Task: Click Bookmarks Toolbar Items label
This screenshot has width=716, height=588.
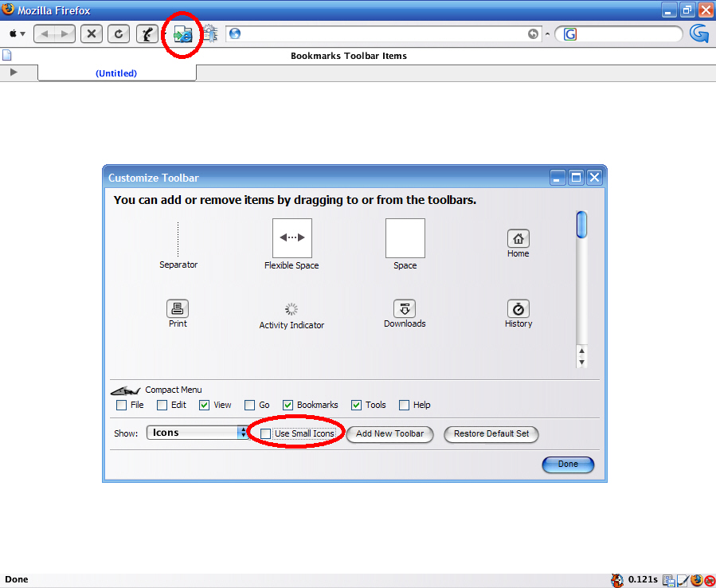Action: pyautogui.click(x=349, y=56)
